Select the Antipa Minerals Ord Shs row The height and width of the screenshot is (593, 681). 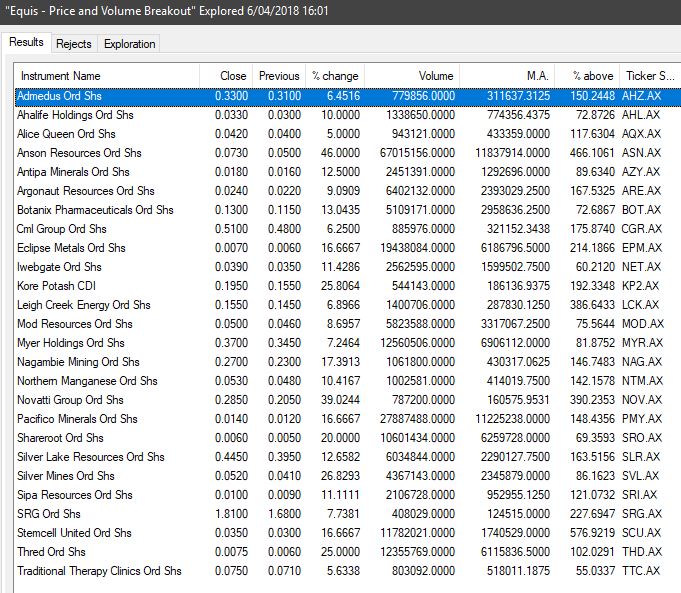pyautogui.click(x=348, y=172)
